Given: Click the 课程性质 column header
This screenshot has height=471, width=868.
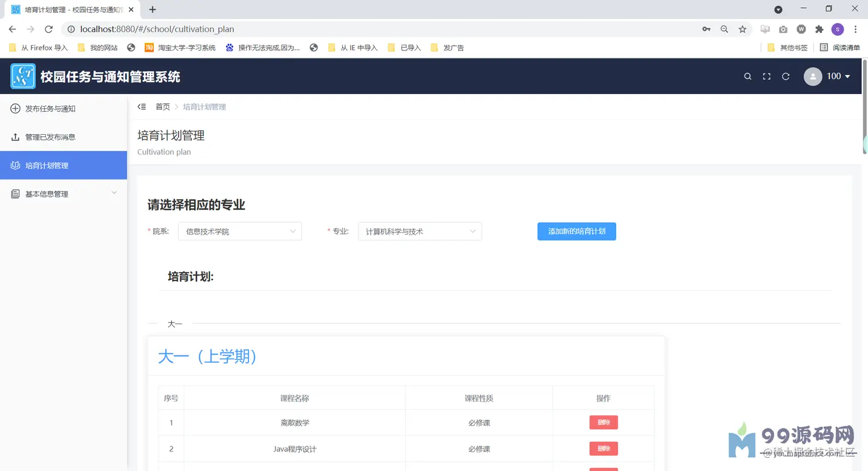Looking at the screenshot, I should [479, 398].
